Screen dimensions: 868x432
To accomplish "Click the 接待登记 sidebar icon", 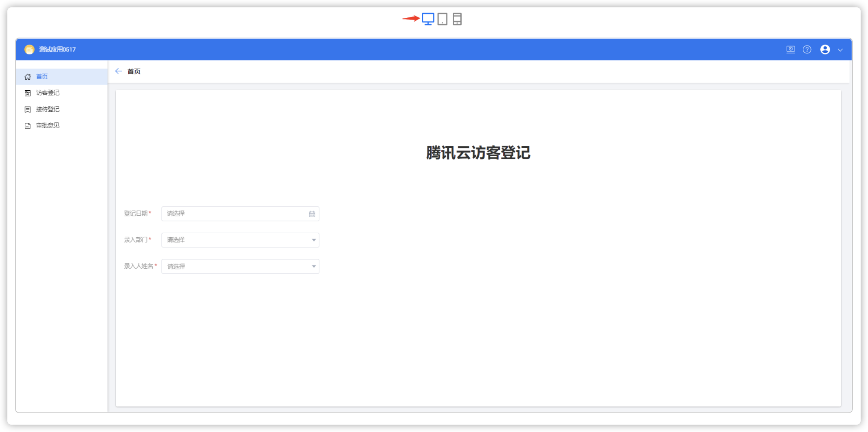I will click(x=28, y=109).
